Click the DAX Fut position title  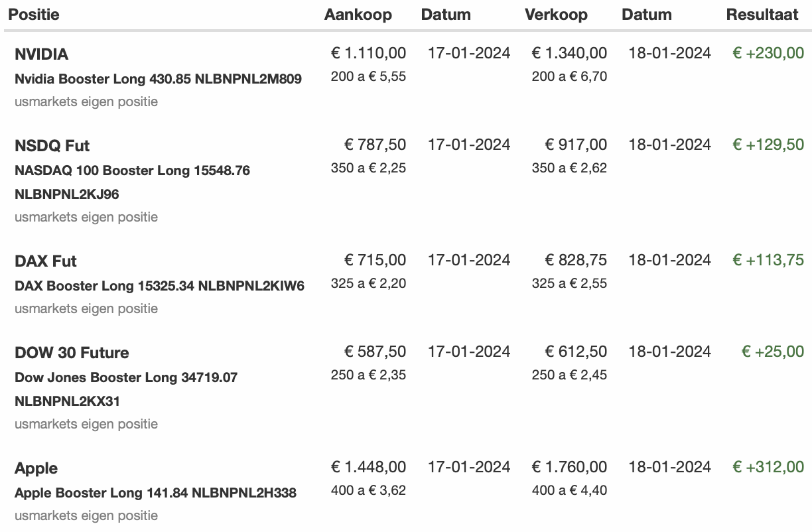click(x=46, y=261)
